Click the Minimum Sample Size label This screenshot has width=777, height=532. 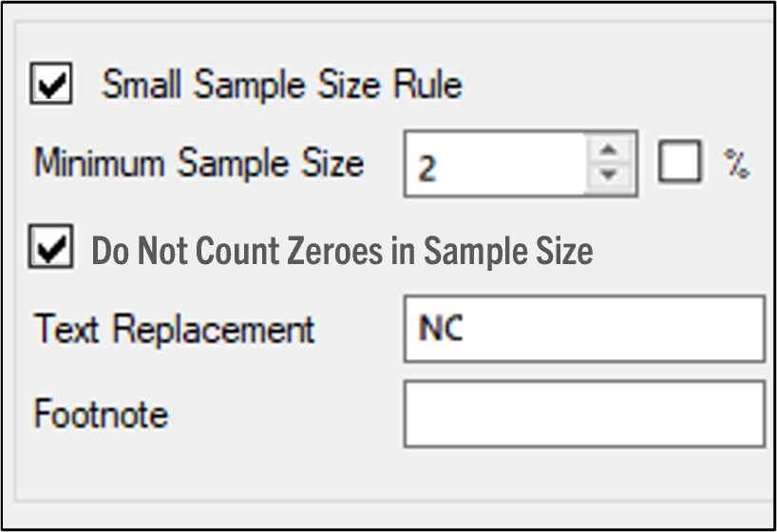click(x=199, y=163)
